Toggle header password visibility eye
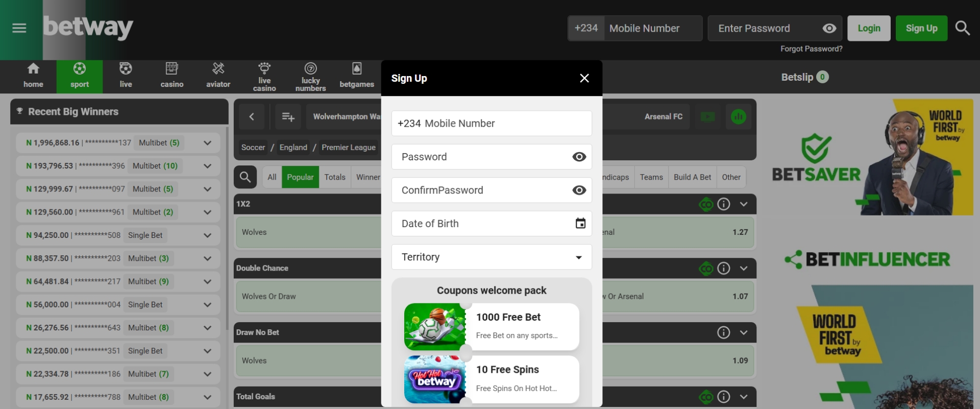980x409 pixels. tap(829, 29)
